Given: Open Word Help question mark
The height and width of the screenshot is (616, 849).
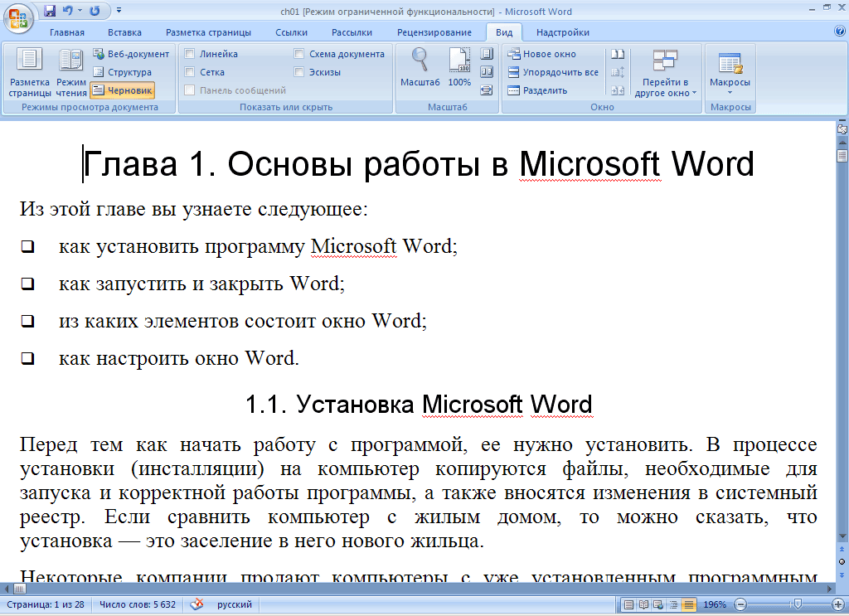Looking at the screenshot, I should pos(840,32).
